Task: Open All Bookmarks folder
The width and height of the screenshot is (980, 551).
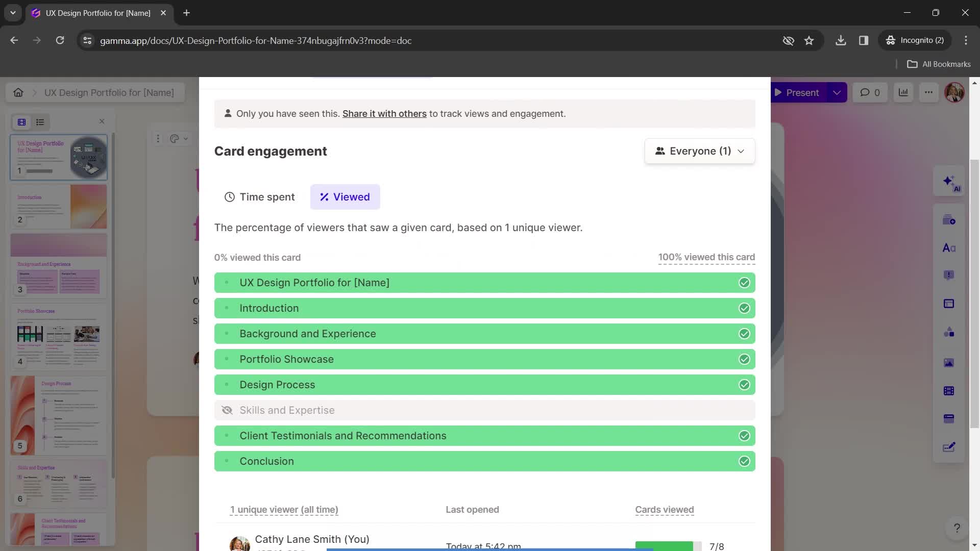Action: coord(939,64)
